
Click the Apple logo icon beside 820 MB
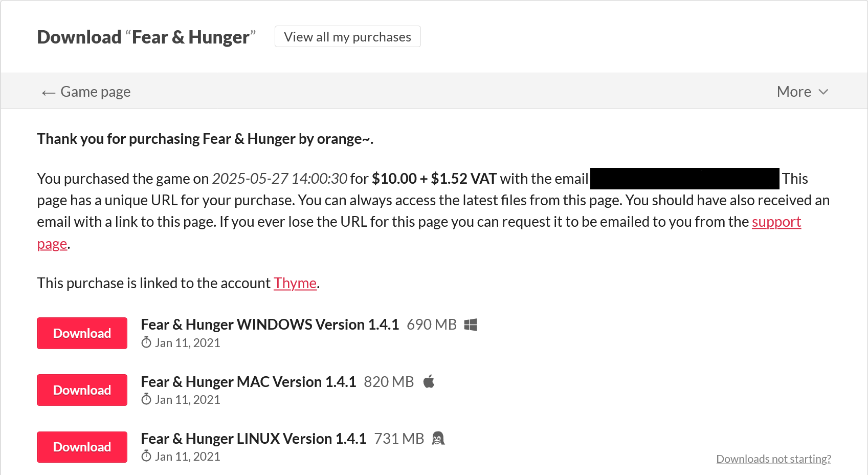[x=429, y=381]
